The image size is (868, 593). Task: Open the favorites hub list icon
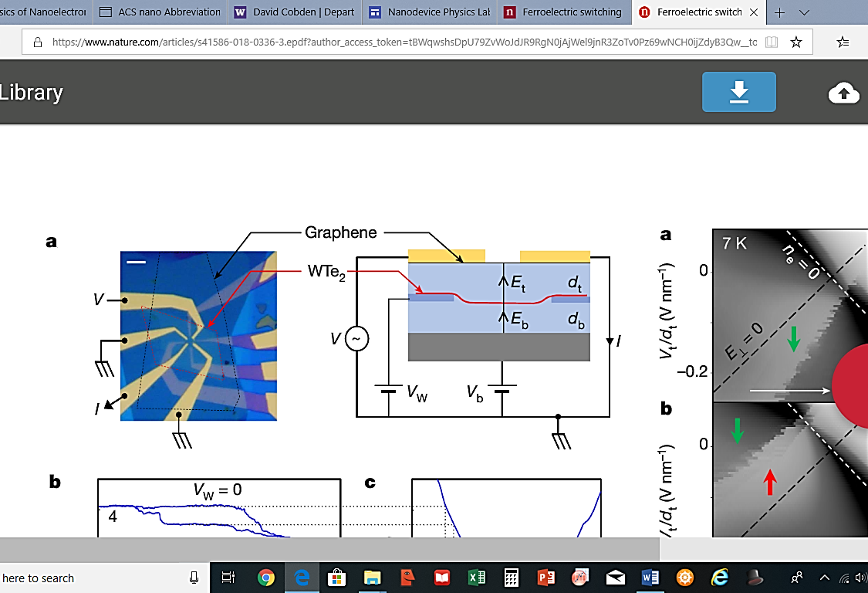tap(843, 42)
